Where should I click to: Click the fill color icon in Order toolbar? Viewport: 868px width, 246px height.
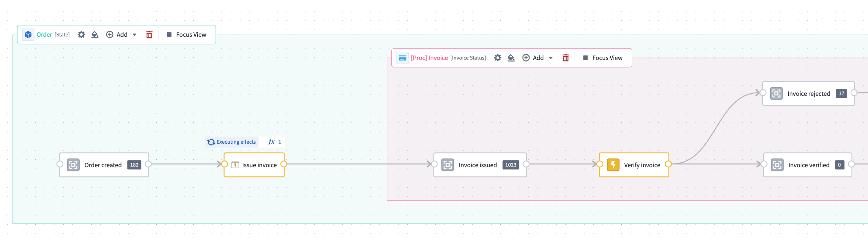pos(95,35)
